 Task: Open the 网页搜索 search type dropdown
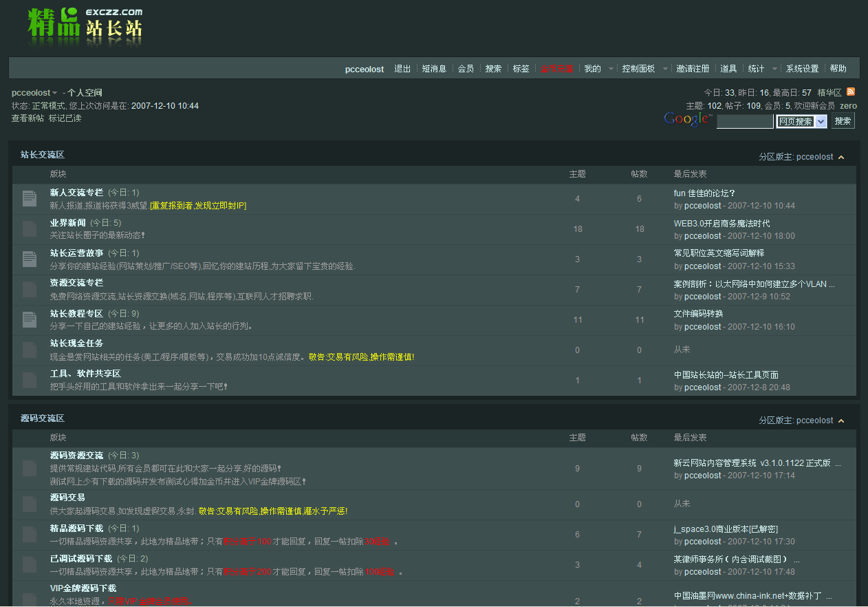821,122
